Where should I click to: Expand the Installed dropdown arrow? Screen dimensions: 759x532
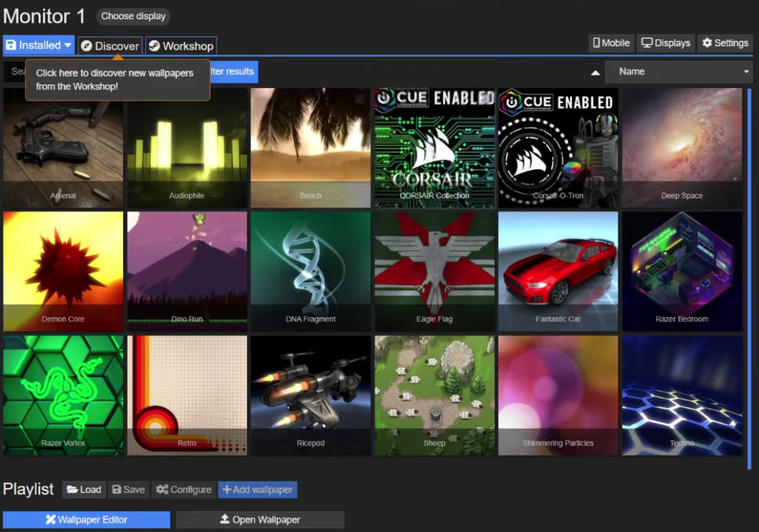coord(67,45)
